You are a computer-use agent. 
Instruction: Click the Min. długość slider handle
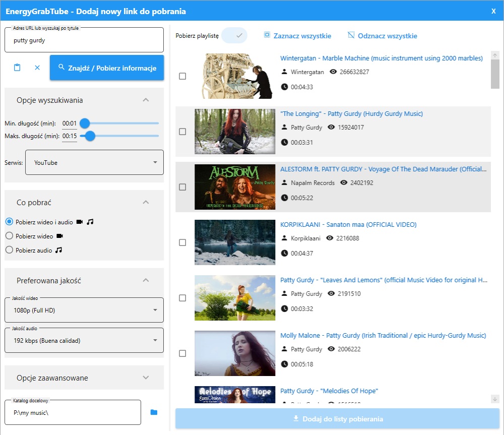pos(85,123)
